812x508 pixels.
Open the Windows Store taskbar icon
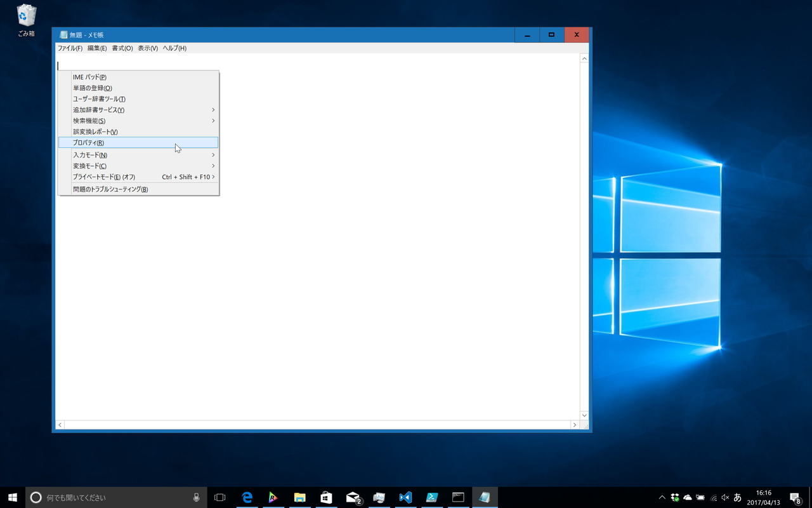point(326,497)
